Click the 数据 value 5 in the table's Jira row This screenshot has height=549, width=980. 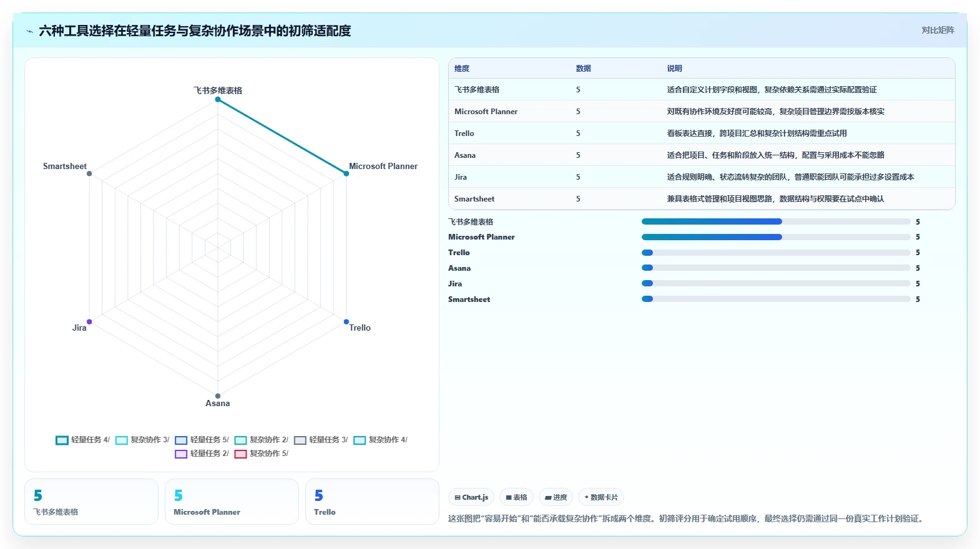[x=578, y=177]
